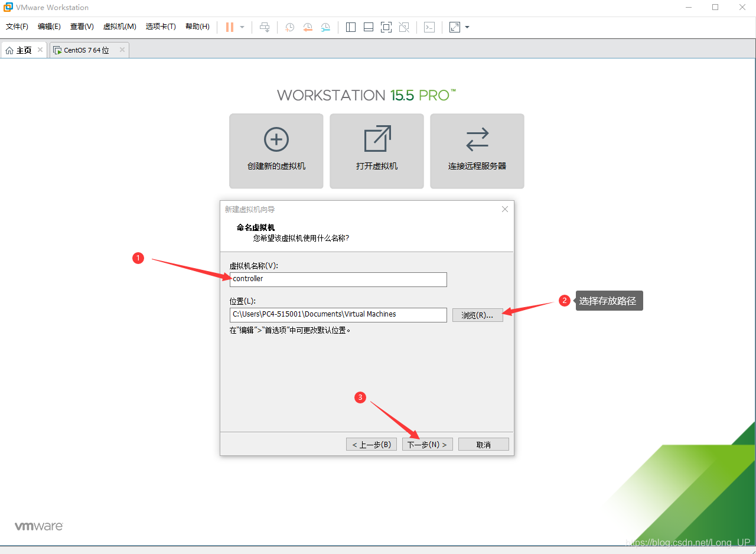Click the pause/suspend virtual machine icon

(230, 27)
